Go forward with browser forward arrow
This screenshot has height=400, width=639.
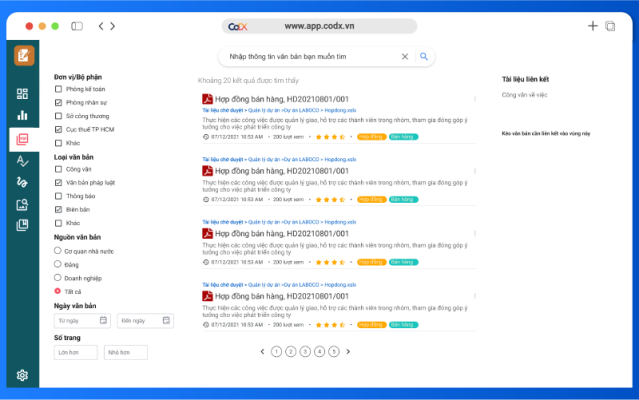click(113, 26)
